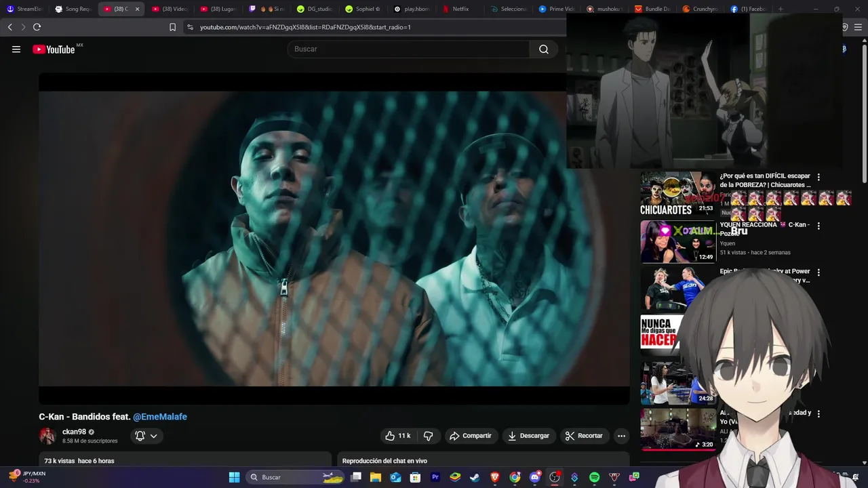Open Premiere Pro from taskbar
Viewport: 868px width, 488px height.
point(435,477)
